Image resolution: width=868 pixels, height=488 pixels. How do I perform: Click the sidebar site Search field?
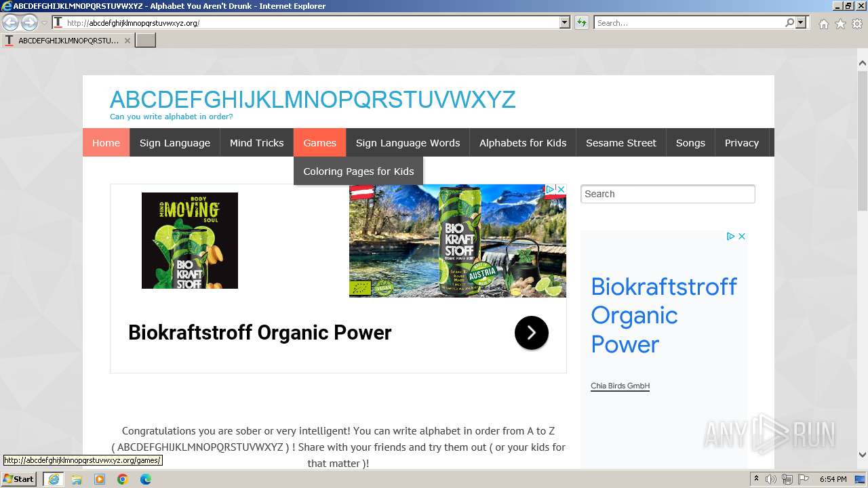tap(668, 194)
